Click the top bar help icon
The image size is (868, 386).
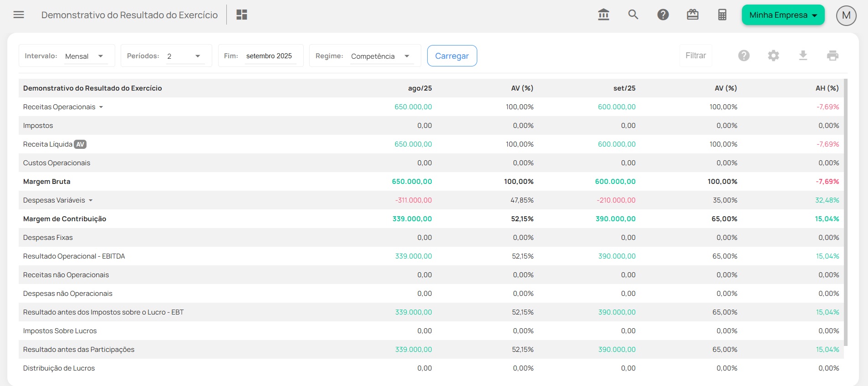click(663, 15)
